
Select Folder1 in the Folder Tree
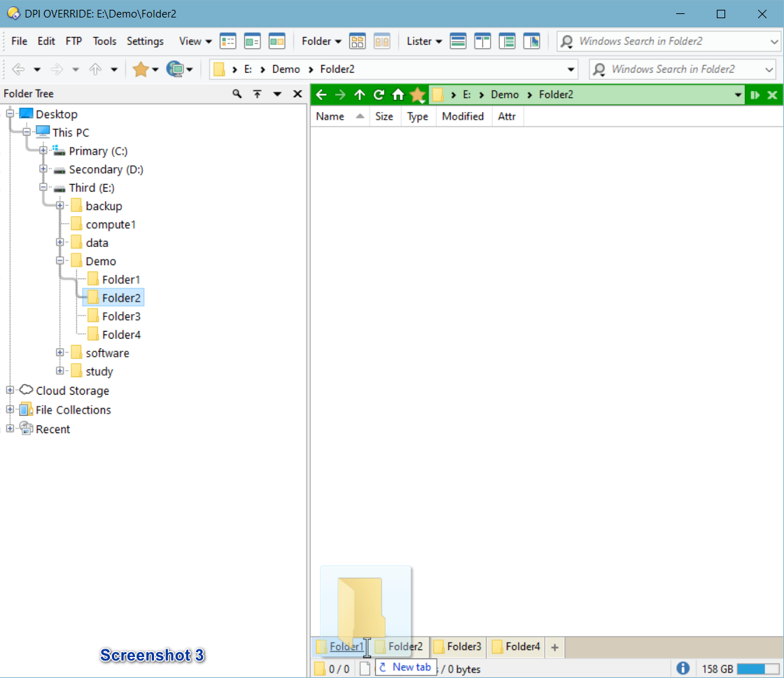120,279
